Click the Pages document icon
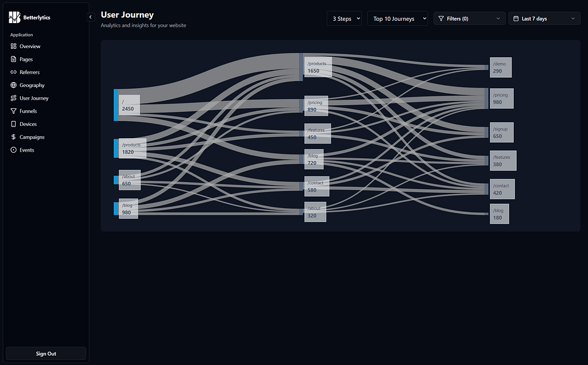The image size is (588, 365). (13, 59)
